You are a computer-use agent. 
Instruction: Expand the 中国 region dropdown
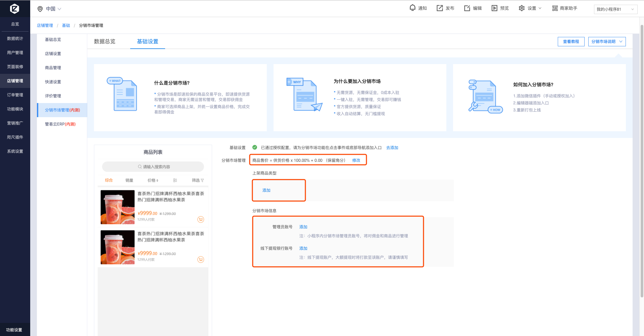(x=59, y=9)
